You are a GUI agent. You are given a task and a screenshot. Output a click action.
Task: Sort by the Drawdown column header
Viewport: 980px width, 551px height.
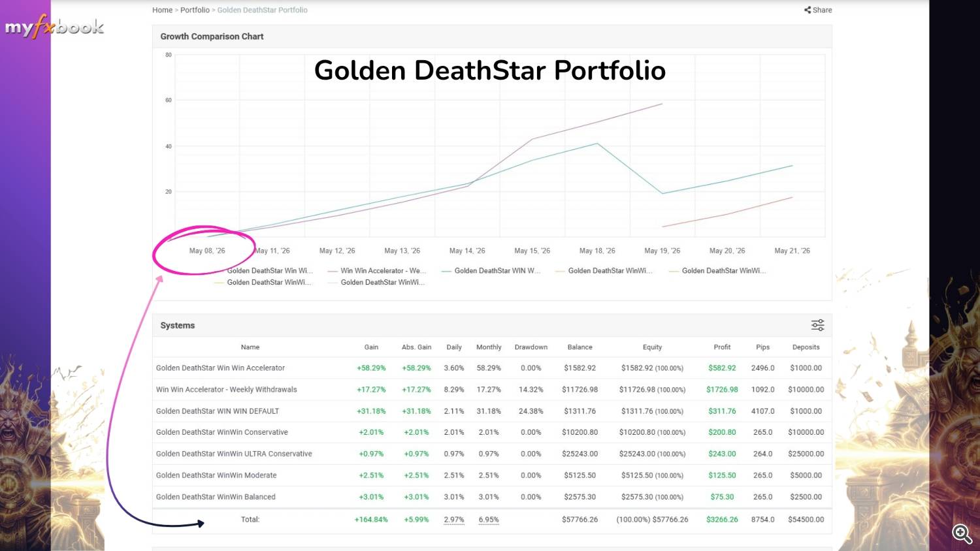tap(531, 347)
